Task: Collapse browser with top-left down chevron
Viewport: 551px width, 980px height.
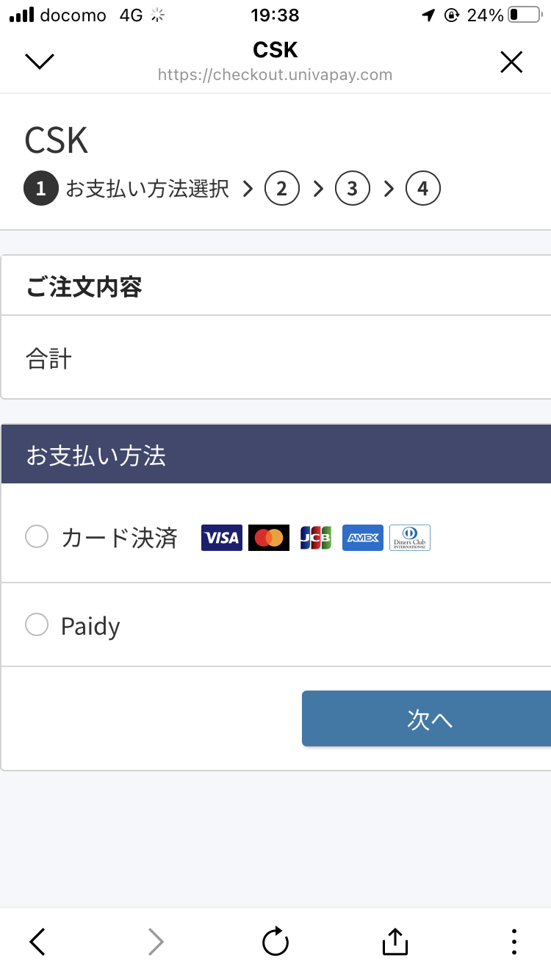Action: pos(40,62)
